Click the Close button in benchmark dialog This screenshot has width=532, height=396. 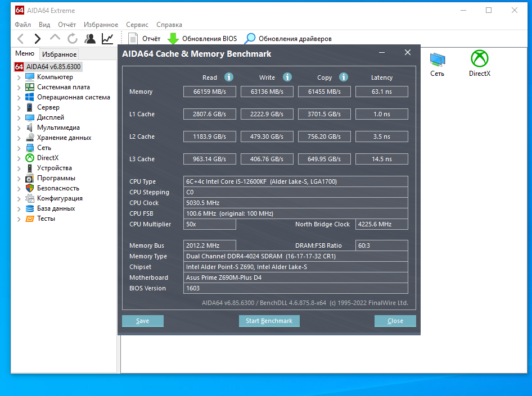click(x=395, y=321)
